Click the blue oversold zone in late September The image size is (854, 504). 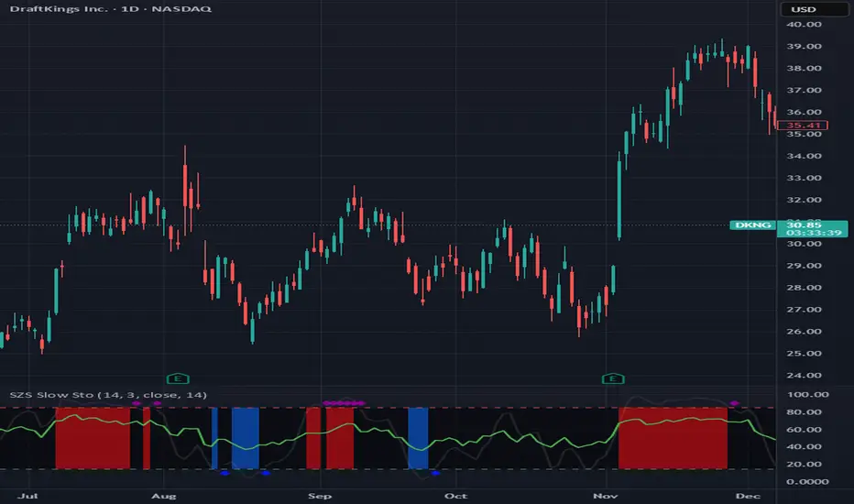418,438
